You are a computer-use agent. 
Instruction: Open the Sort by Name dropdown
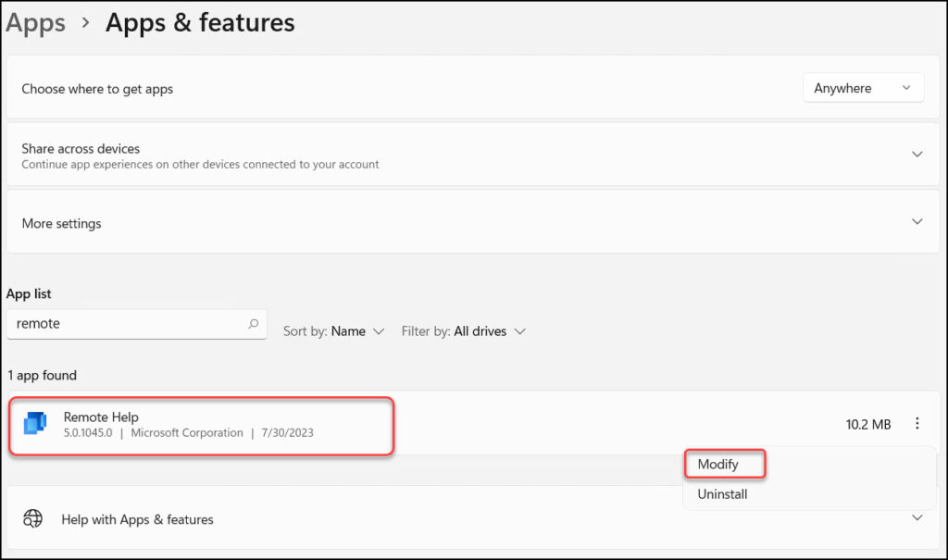(x=333, y=331)
